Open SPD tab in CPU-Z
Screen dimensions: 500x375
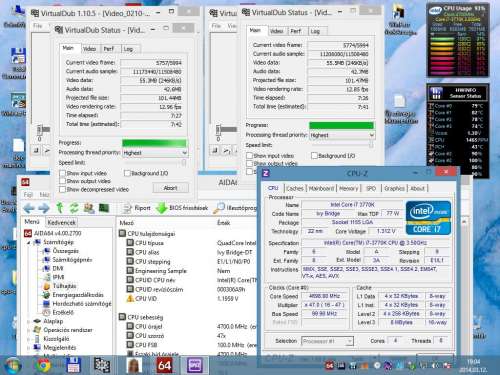point(371,188)
